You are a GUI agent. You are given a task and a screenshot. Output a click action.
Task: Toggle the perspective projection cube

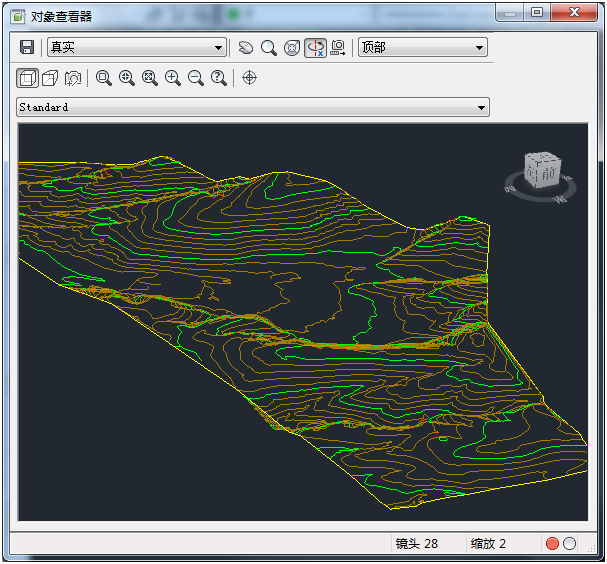tap(49, 78)
